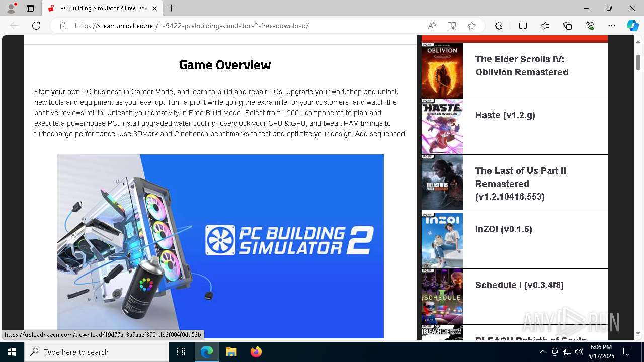This screenshot has height=362, width=644.
Task: Open Settings and more menu
Action: 612,26
